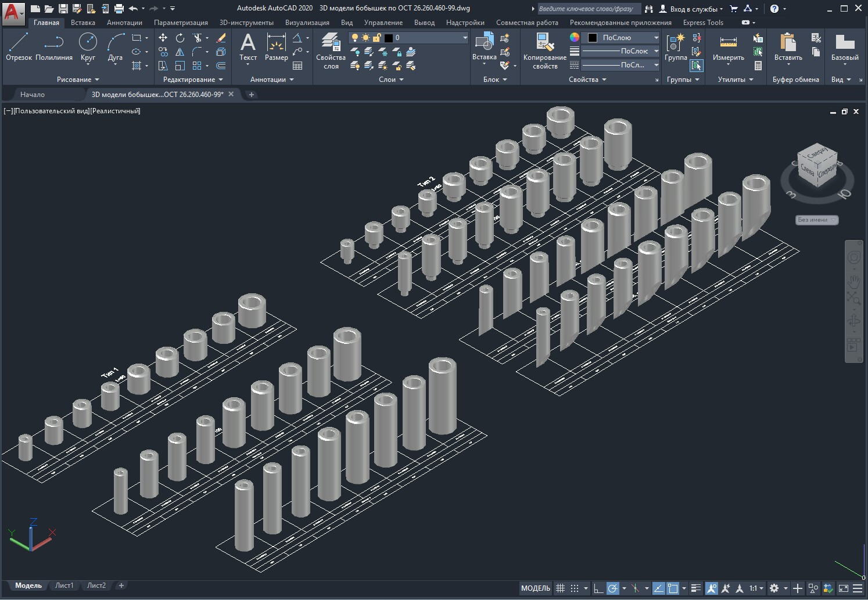Viewport: 868px width, 600px height.
Task: Click the black layer color swatch
Action: pos(389,38)
